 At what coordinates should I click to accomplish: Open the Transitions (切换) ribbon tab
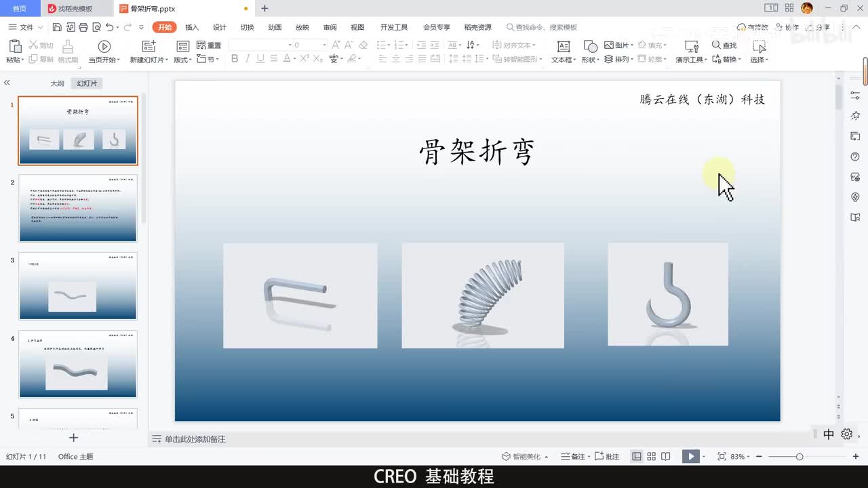coord(248,27)
